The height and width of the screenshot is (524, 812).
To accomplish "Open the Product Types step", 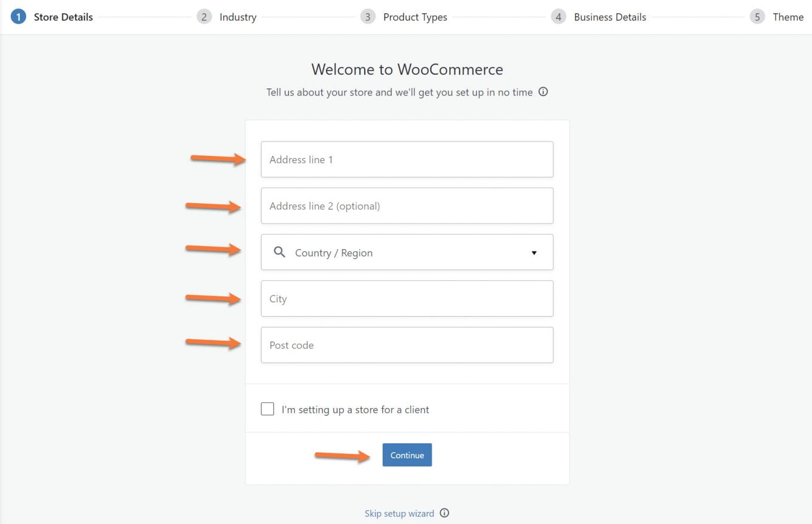I will [415, 17].
